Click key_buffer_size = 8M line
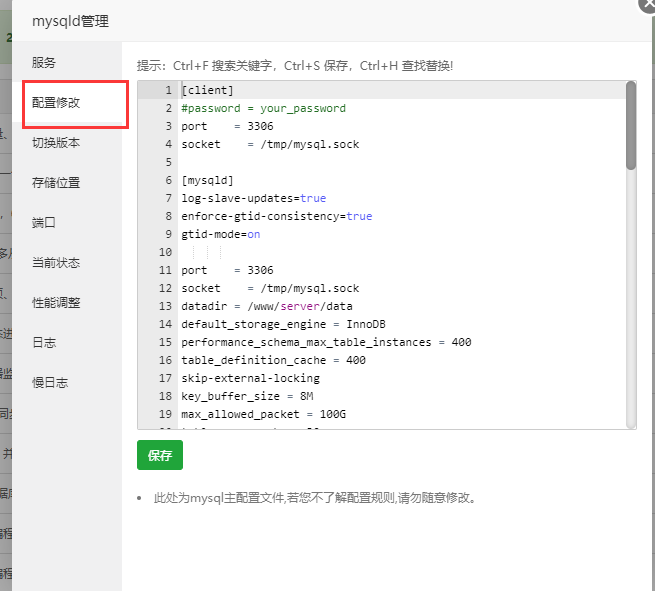The image size is (655, 591). tap(247, 396)
